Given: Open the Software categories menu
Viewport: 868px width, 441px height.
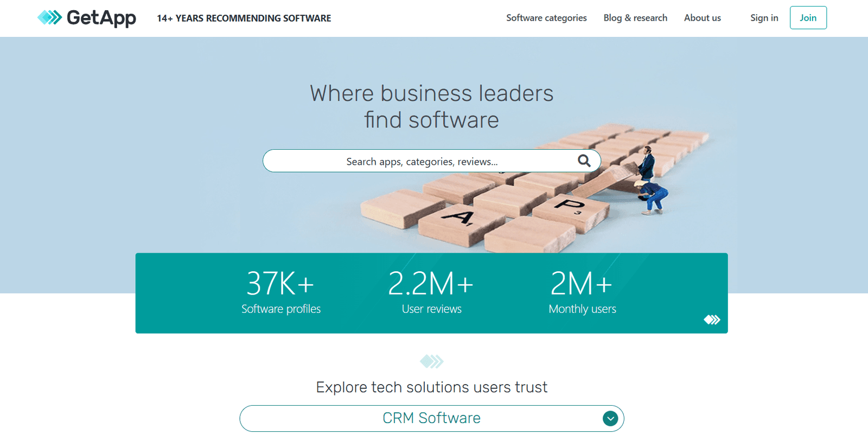Looking at the screenshot, I should pyautogui.click(x=546, y=18).
